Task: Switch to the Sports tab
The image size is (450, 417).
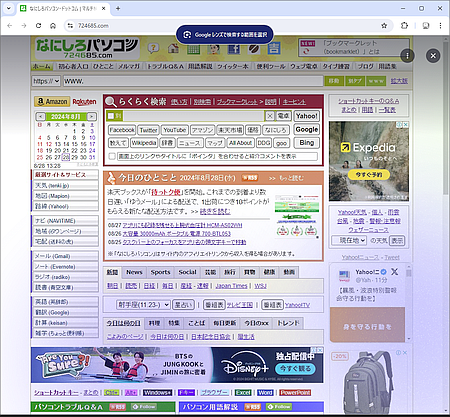Action: click(x=160, y=272)
